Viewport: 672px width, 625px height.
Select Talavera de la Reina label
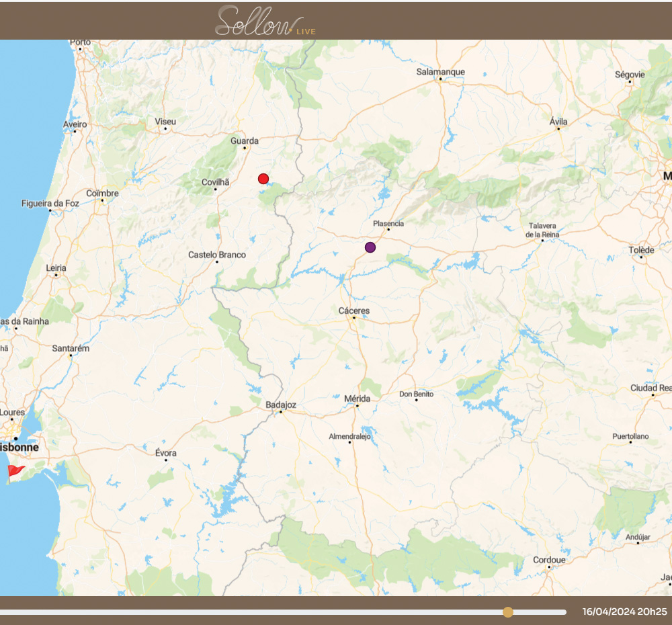coord(542,230)
